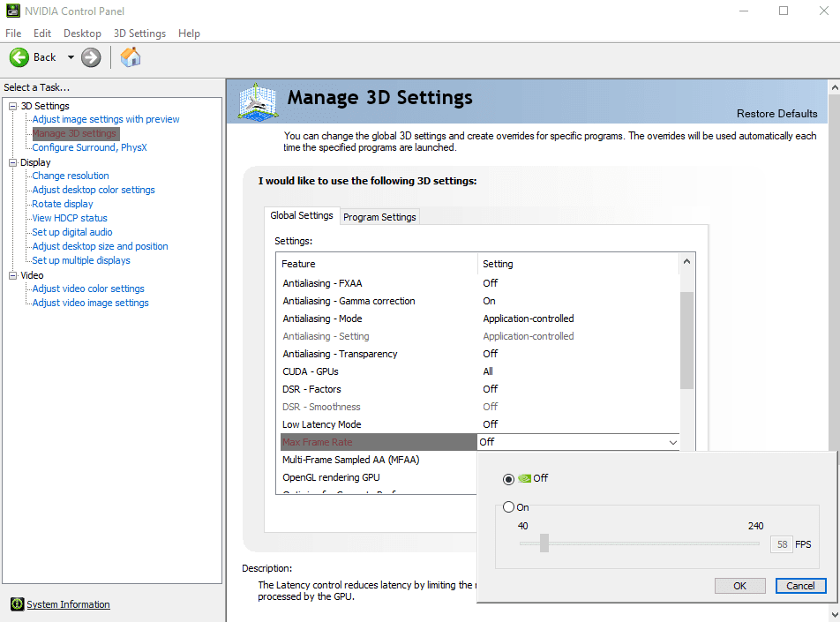Open the Back history dropdown arrow
Viewport: 840px width, 622px height.
click(x=71, y=57)
